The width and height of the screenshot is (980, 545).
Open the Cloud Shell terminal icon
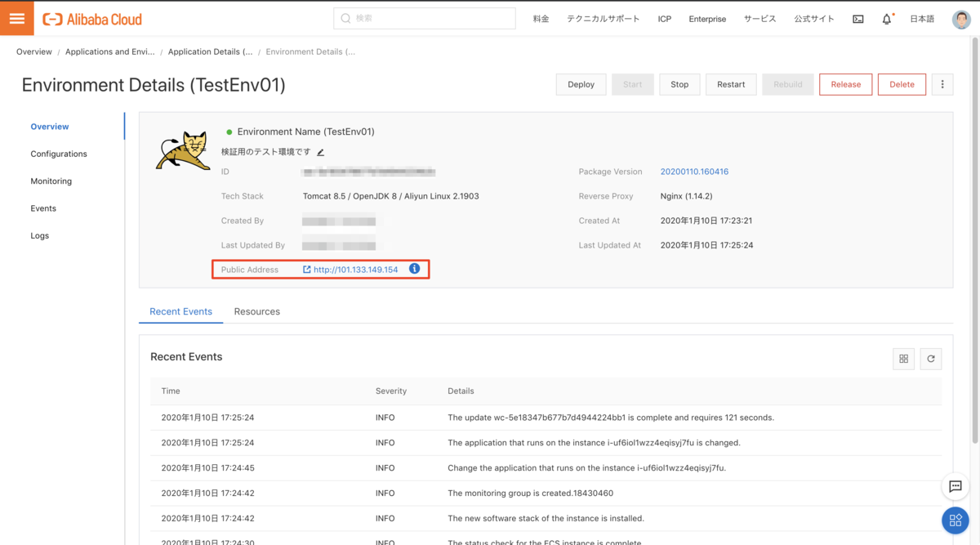click(857, 19)
